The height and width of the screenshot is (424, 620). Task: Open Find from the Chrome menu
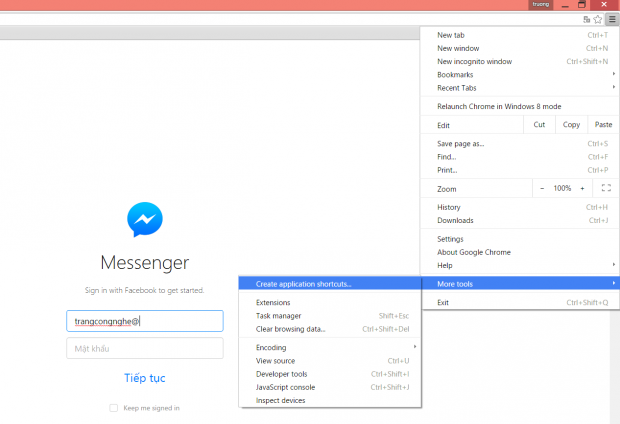click(519, 157)
